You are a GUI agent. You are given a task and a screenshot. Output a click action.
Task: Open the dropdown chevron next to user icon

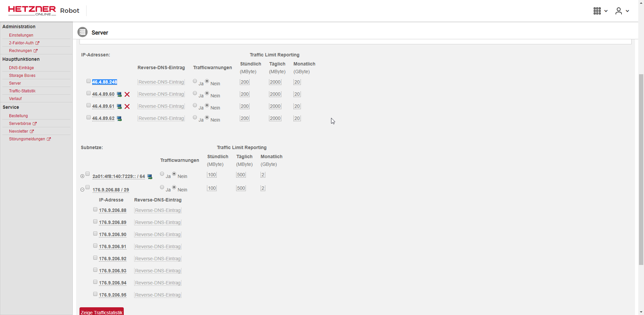tap(627, 11)
